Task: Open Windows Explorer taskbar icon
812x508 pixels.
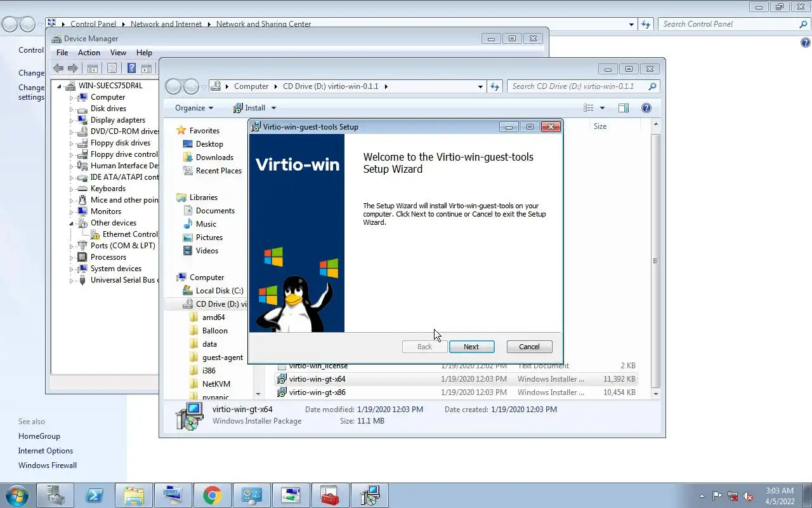Action: 134,495
